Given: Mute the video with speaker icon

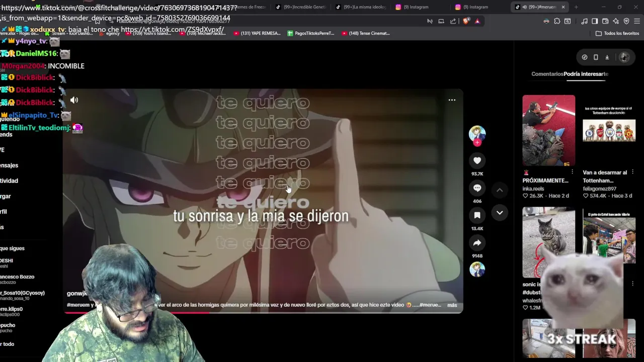Looking at the screenshot, I should pyautogui.click(x=74, y=100).
